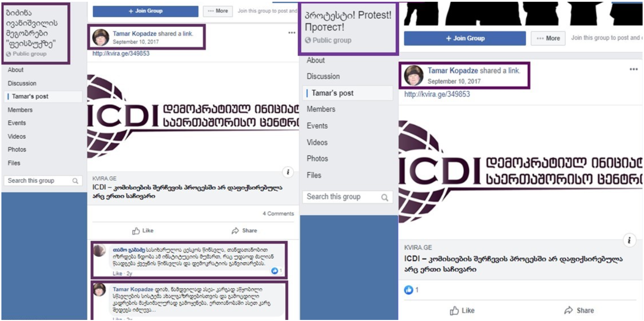Select Discussion in right group sidebar
644x321 pixels.
(x=323, y=76)
